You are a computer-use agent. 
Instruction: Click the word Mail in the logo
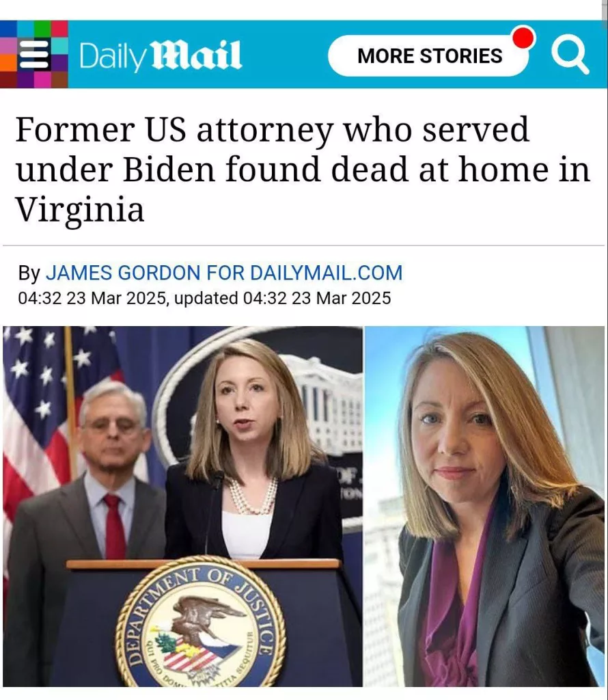click(197, 55)
